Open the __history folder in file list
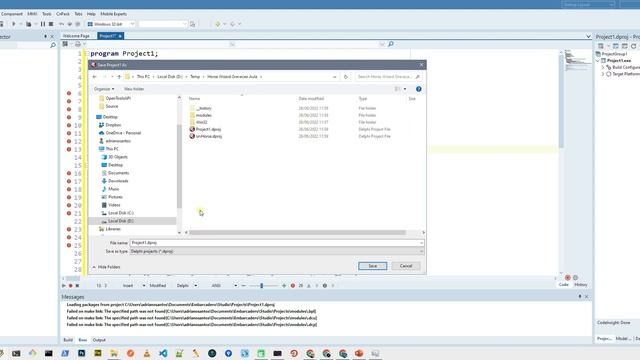 [204, 109]
